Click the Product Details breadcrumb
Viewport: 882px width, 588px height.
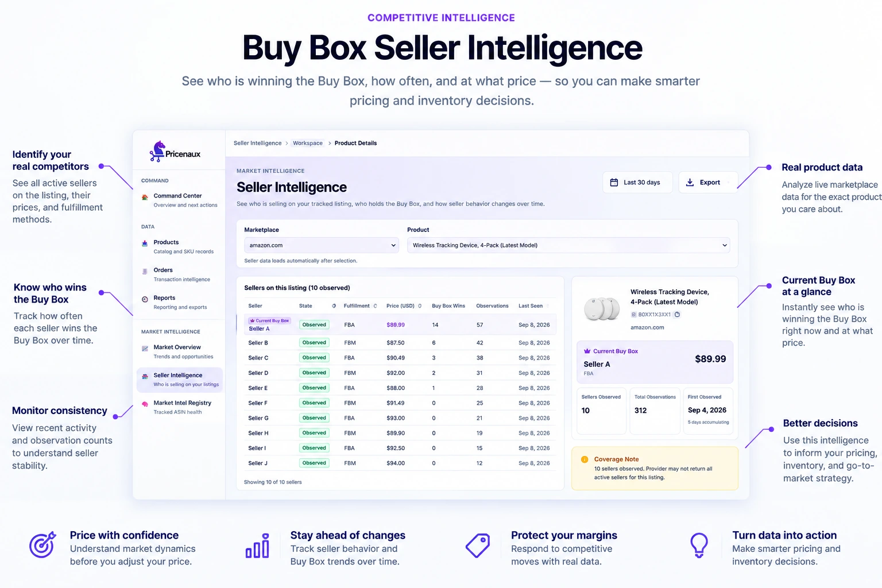(x=355, y=143)
